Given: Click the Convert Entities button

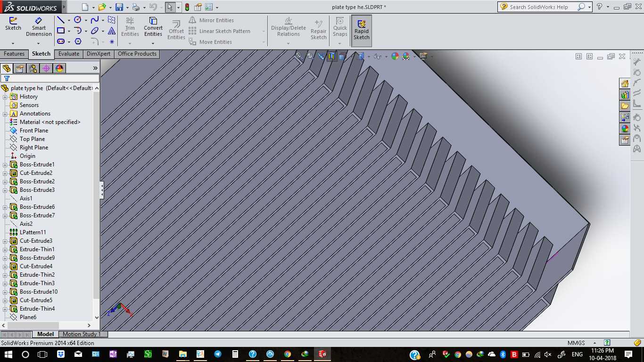Looking at the screenshot, I should (153, 27).
